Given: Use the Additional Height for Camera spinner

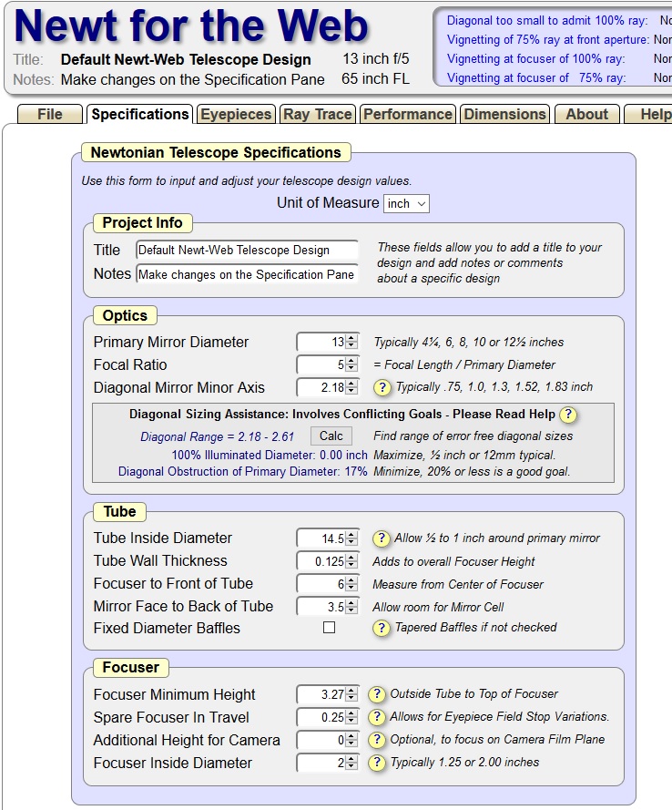Looking at the screenshot, I should 351,740.
